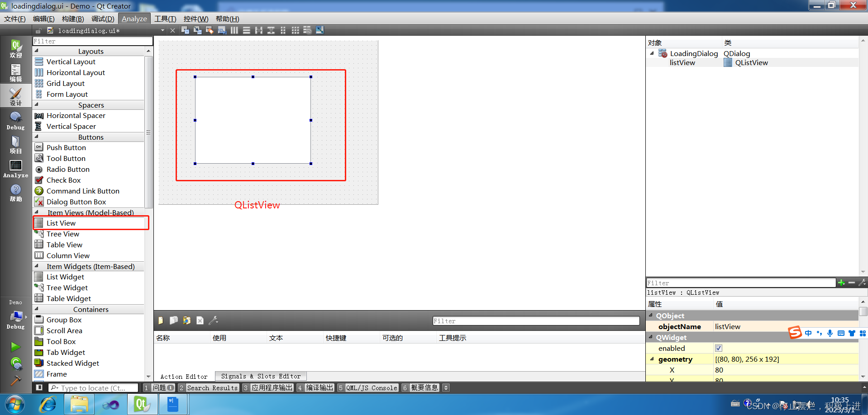Toggle the enabled property checkbox
Viewport: 868px width, 415px height.
click(719, 348)
